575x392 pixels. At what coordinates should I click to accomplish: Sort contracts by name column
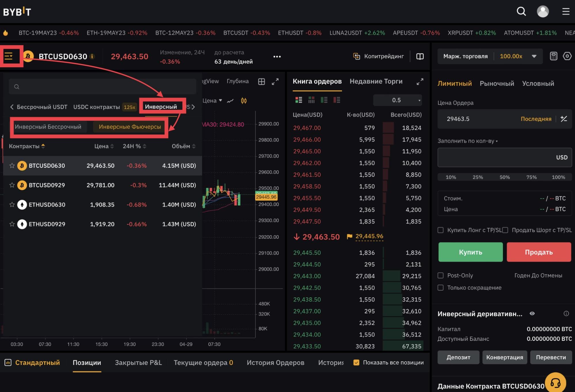pyautogui.click(x=27, y=146)
